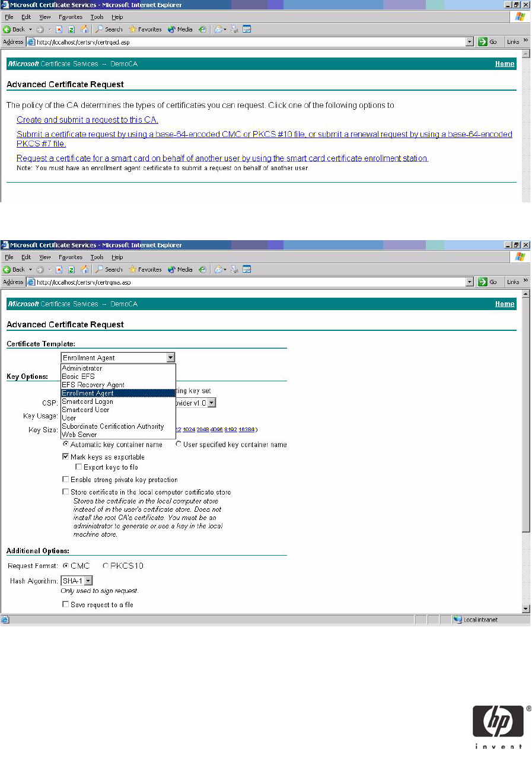Image resolution: width=532 pixels, height=759 pixels.
Task: Check Save request to a file
Action: coord(66,605)
